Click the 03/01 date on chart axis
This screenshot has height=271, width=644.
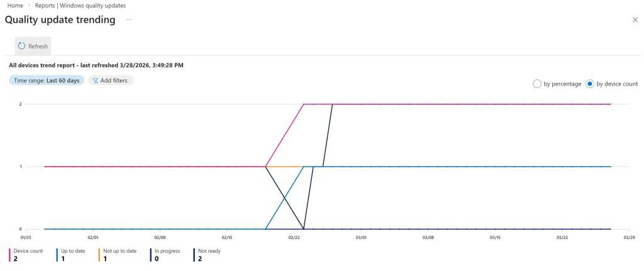361,238
